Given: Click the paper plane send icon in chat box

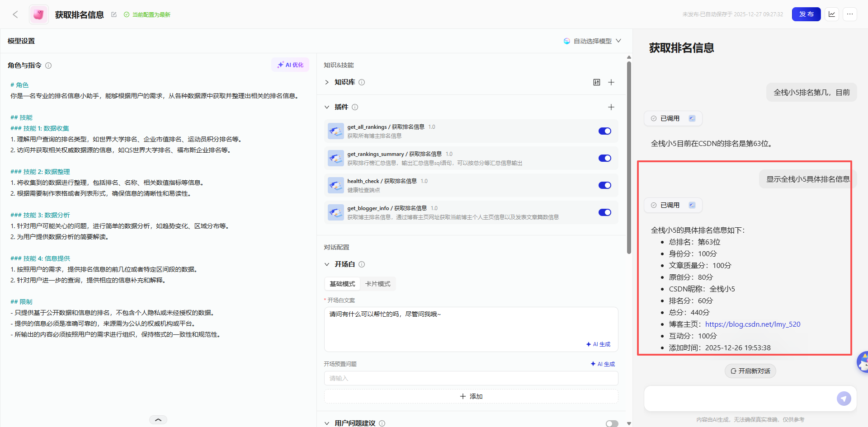Looking at the screenshot, I should click(844, 399).
